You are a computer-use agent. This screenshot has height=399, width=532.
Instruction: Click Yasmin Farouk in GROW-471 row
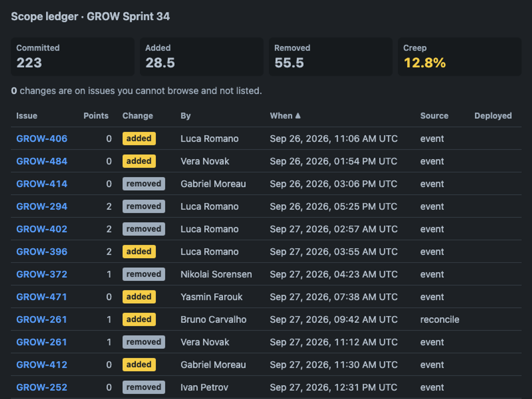pyautogui.click(x=211, y=297)
